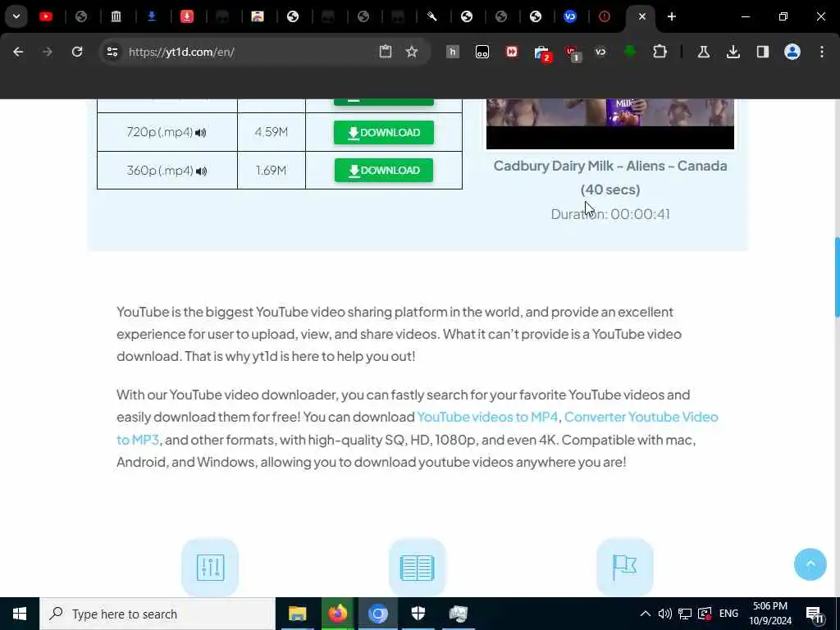Open the red fast-forward extension icon

coord(512,52)
